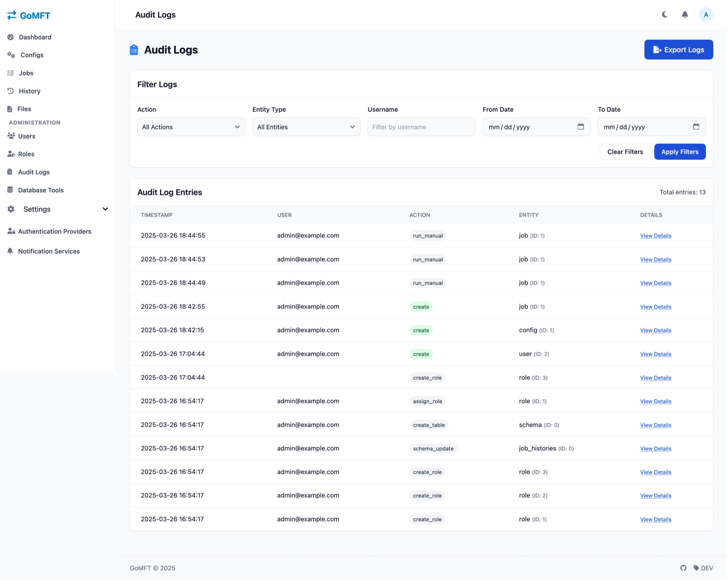Viewport: 728px width, 580px height.
Task: Click the Dashboard gauge icon
Action: click(x=11, y=37)
